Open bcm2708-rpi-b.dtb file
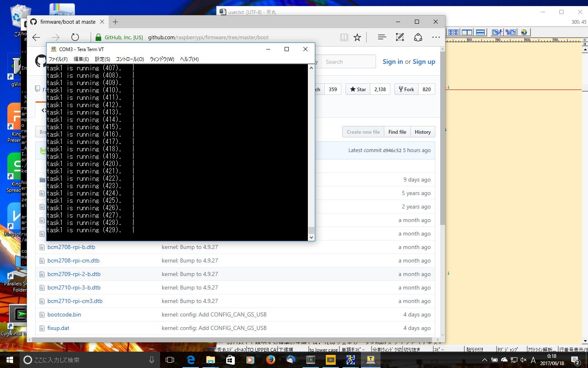This screenshot has width=588, height=368. [71, 247]
